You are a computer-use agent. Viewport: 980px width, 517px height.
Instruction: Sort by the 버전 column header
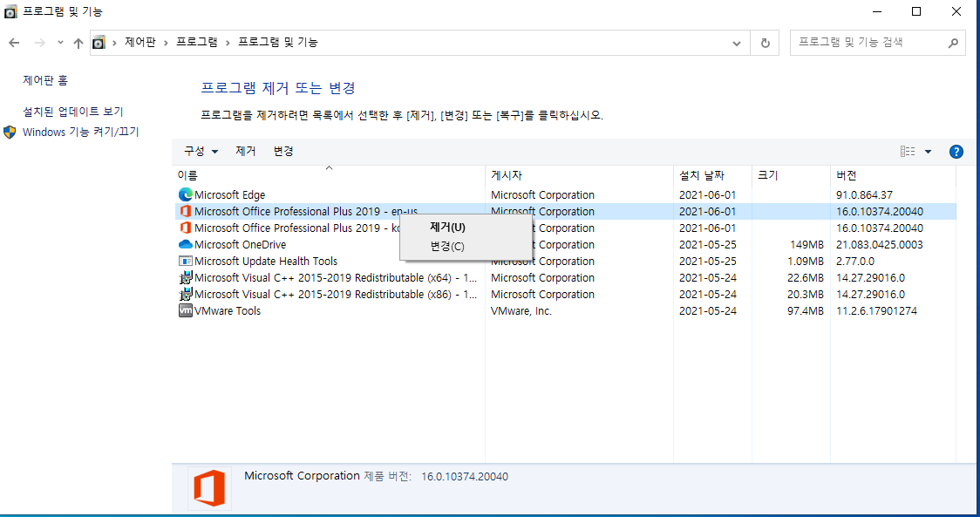pos(893,175)
